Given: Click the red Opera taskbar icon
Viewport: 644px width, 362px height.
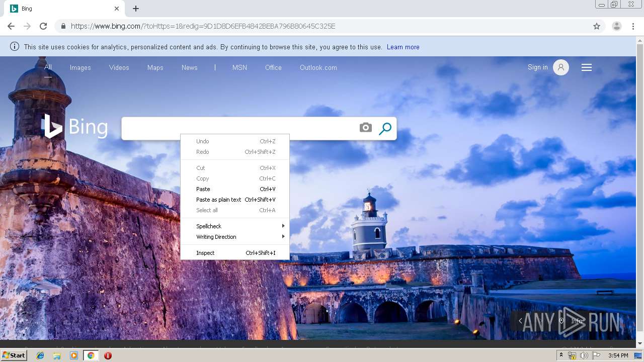Looking at the screenshot, I should pyautogui.click(x=108, y=355).
